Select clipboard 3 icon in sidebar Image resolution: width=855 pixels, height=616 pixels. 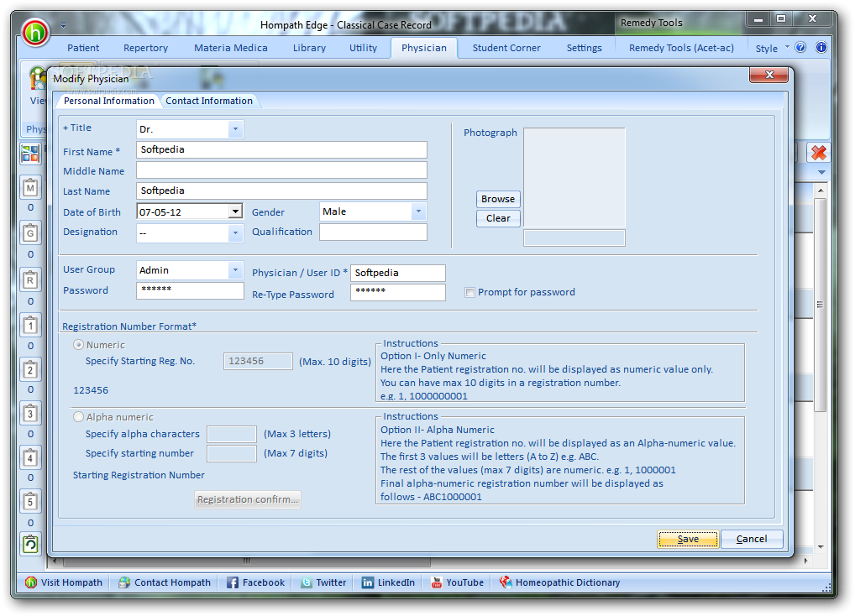(30, 414)
